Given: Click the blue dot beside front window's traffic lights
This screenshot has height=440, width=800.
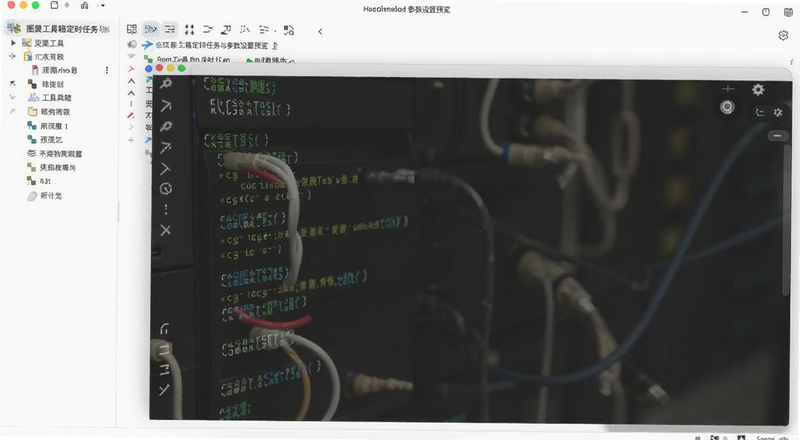Looking at the screenshot, I should pyautogui.click(x=148, y=68).
